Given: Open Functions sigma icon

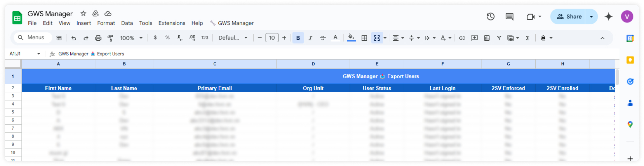Looking at the screenshot, I should 527,38.
